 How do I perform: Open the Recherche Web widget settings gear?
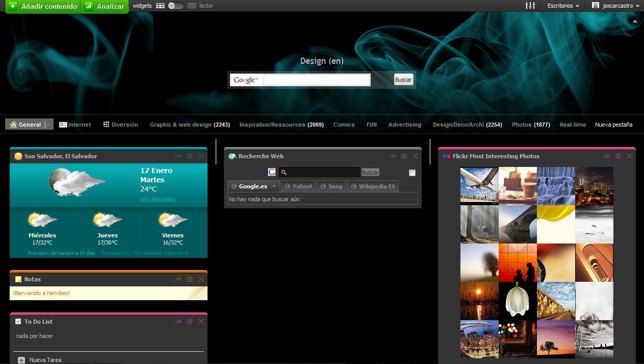tap(404, 156)
